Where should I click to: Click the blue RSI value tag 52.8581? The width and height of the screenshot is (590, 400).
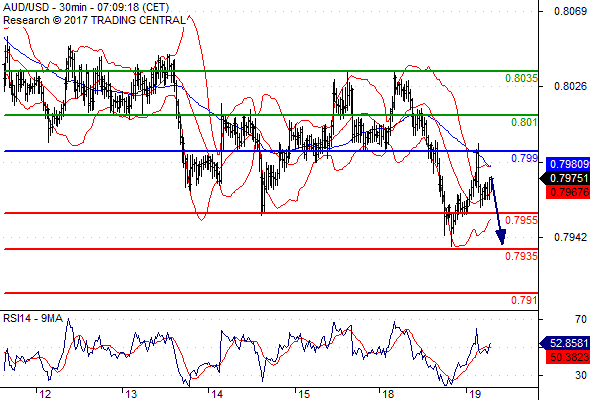[x=565, y=343]
